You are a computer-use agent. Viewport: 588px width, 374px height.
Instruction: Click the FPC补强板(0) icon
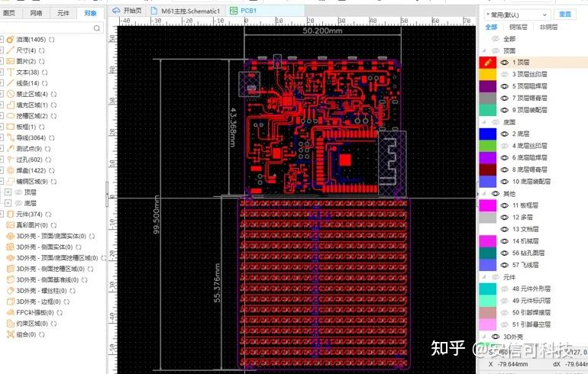coord(11,312)
